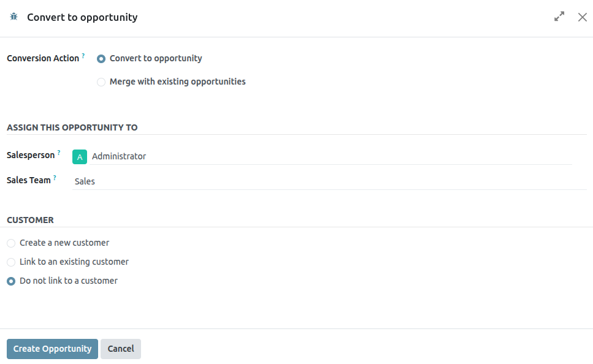The height and width of the screenshot is (364, 593).
Task: Click the Conversion Action label
Action: 43,59
